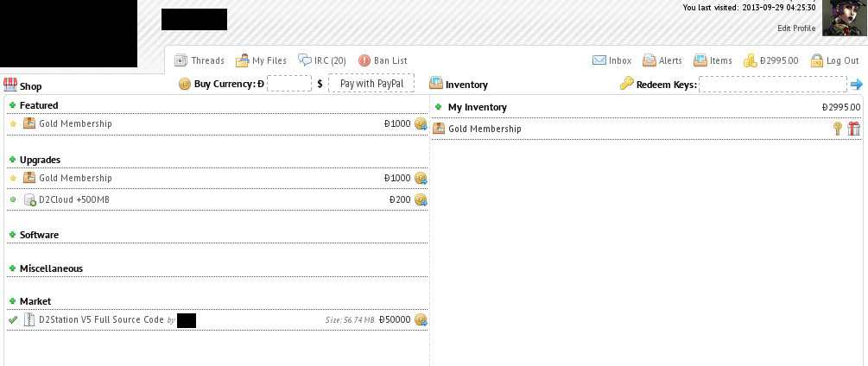868x366 pixels.
Task: Click the Items box icon
Action: click(700, 60)
